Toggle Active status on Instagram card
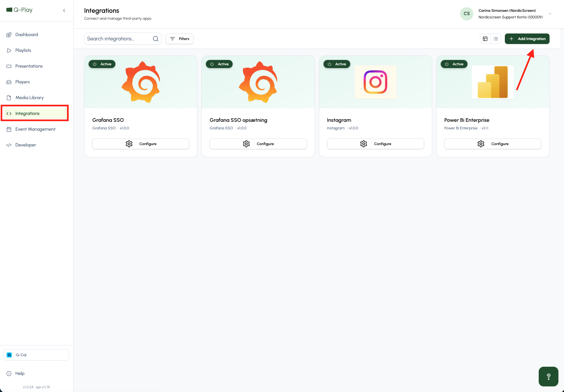The width and height of the screenshot is (564, 392). (x=337, y=64)
